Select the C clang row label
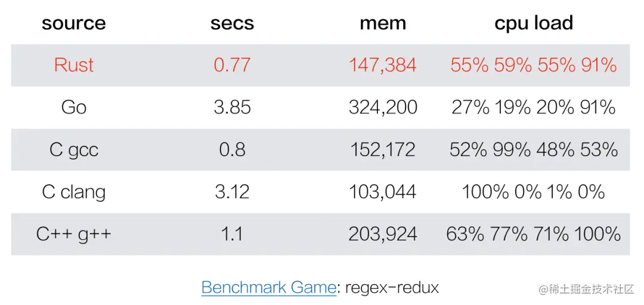Viewport: 644px width, 305px height. pyautogui.click(x=74, y=192)
